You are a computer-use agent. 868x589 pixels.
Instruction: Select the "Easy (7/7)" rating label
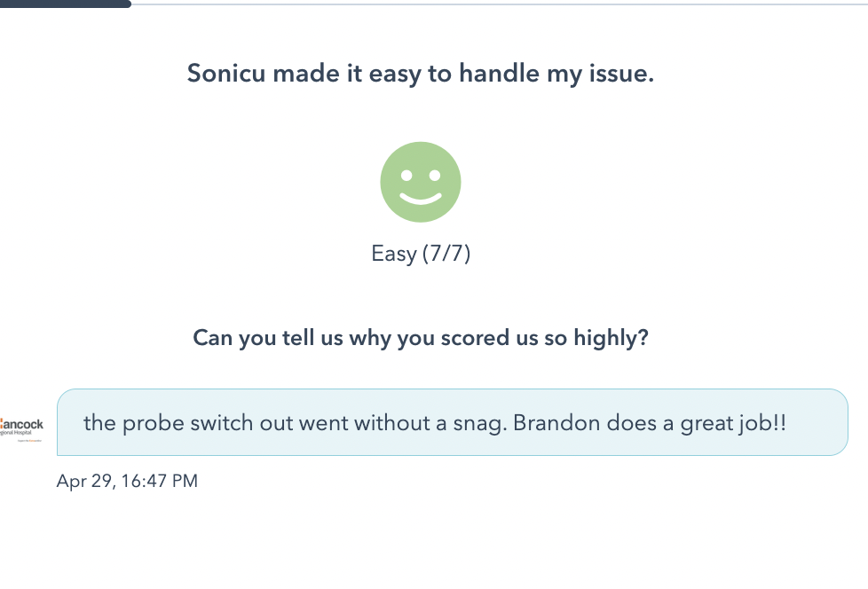[421, 254]
